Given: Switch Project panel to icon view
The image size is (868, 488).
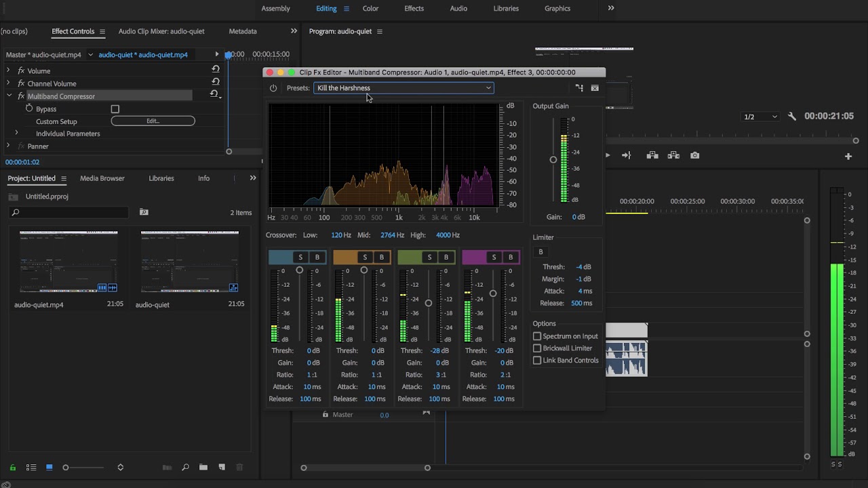Looking at the screenshot, I should 49,467.
